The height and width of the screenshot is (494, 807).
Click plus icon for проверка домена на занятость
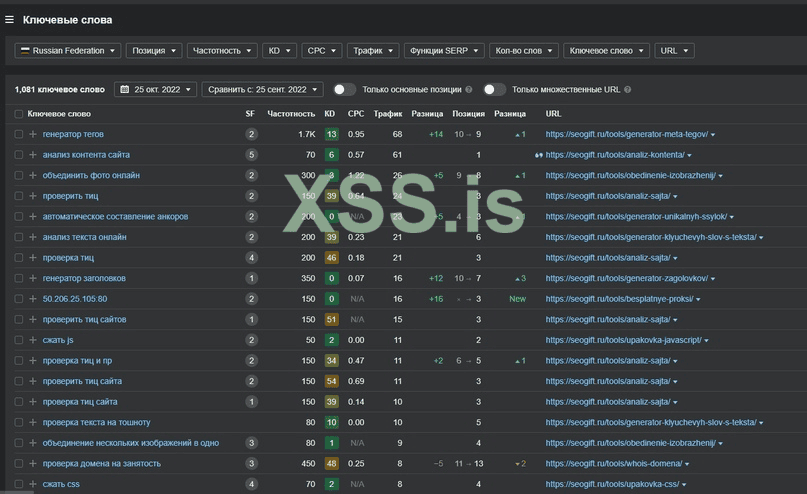tap(33, 464)
